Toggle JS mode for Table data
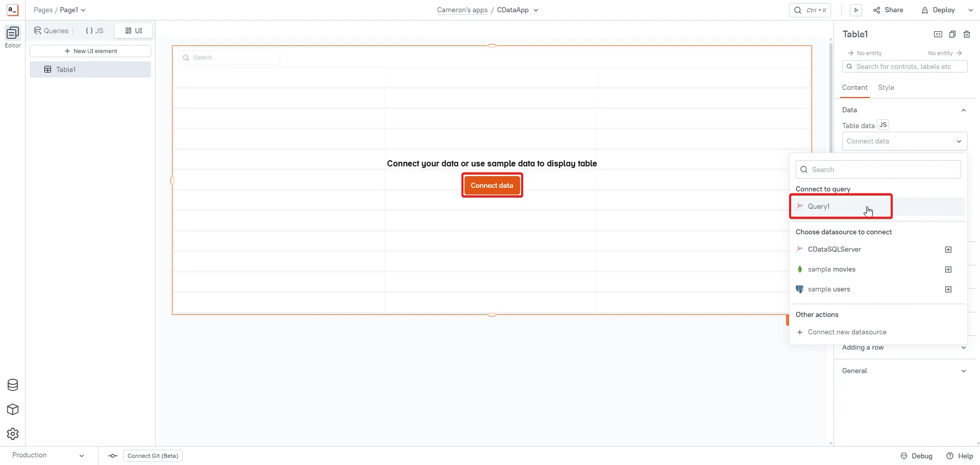Viewport: 980px width, 465px height. (x=883, y=125)
